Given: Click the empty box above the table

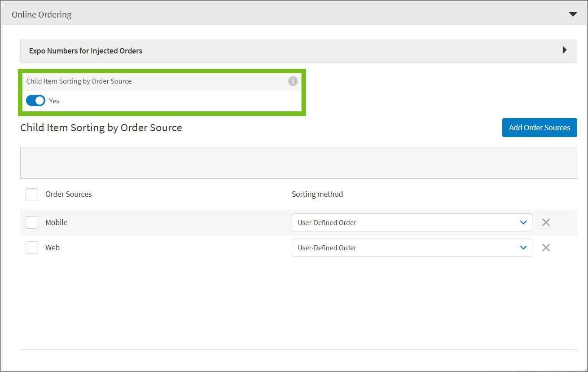Looking at the screenshot, I should coord(298,163).
